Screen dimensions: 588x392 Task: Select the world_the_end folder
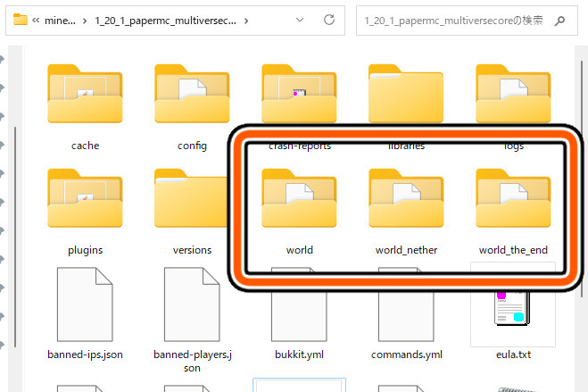click(x=513, y=199)
